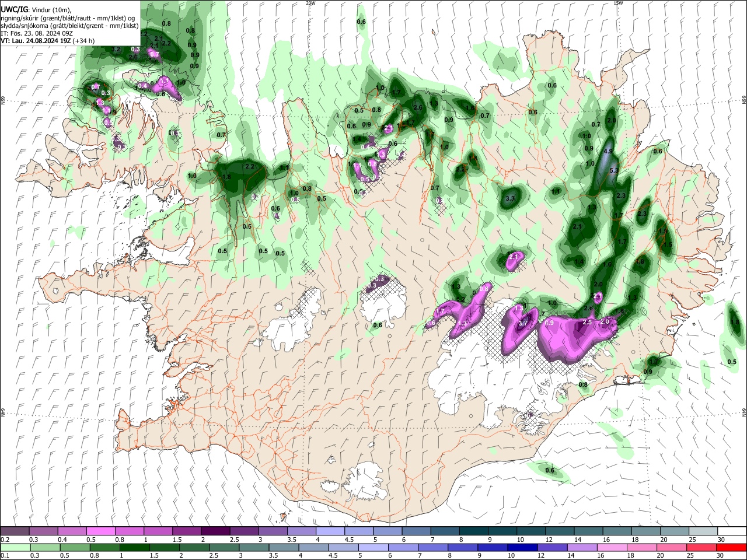Select the pale green 0.1–0.3 rain legend swatch

tap(16, 547)
